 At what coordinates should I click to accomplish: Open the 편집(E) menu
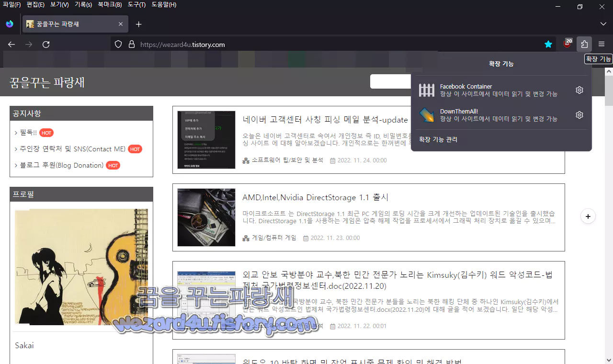35,5
